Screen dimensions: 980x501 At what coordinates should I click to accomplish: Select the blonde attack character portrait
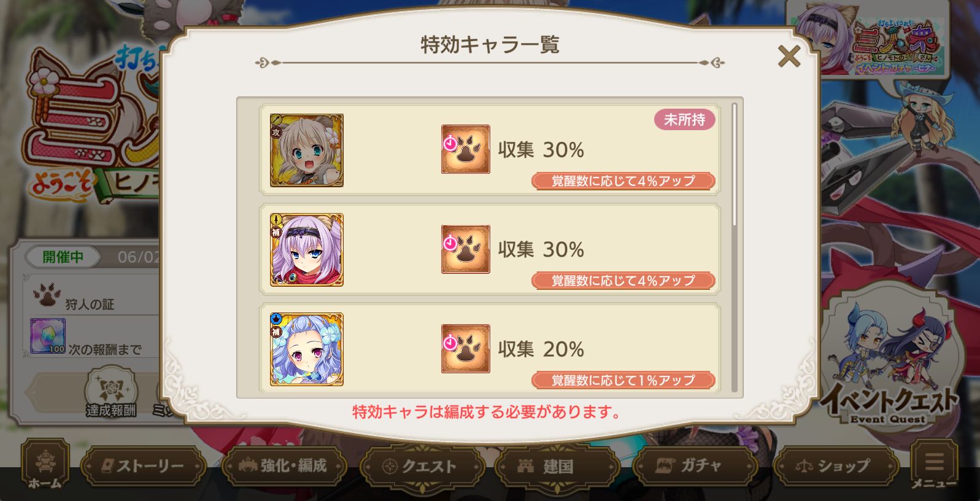point(307,150)
